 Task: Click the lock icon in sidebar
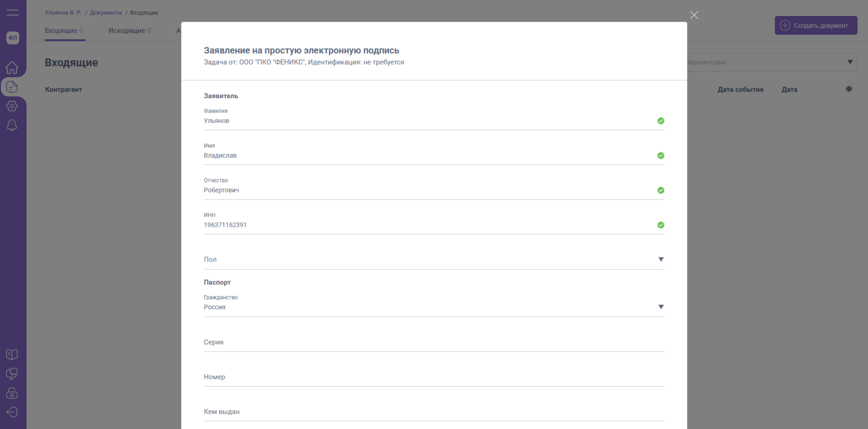[x=12, y=393]
